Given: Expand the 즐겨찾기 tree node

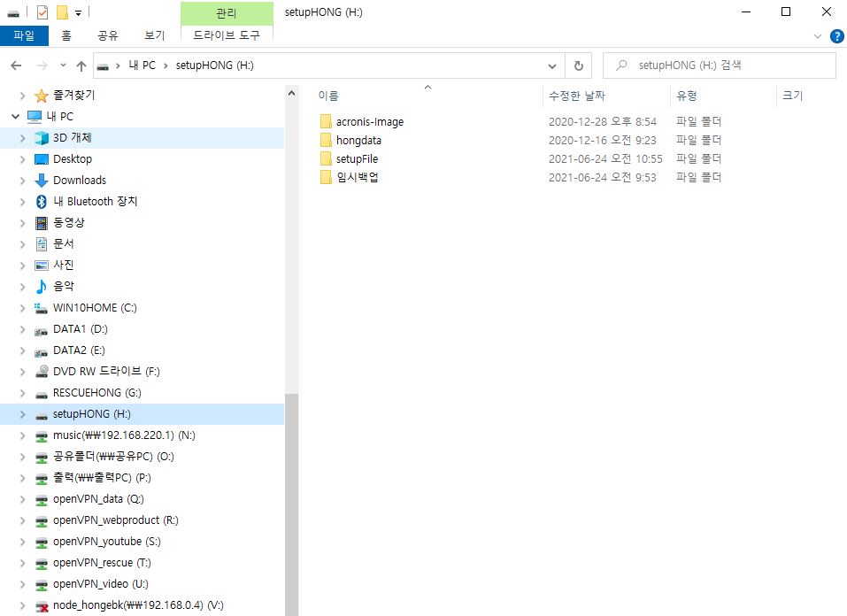Looking at the screenshot, I should 22,96.
